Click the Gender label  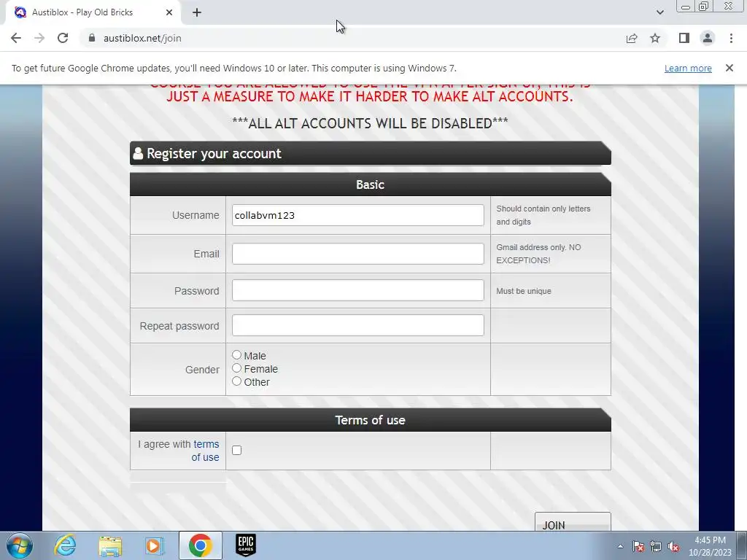pos(202,370)
